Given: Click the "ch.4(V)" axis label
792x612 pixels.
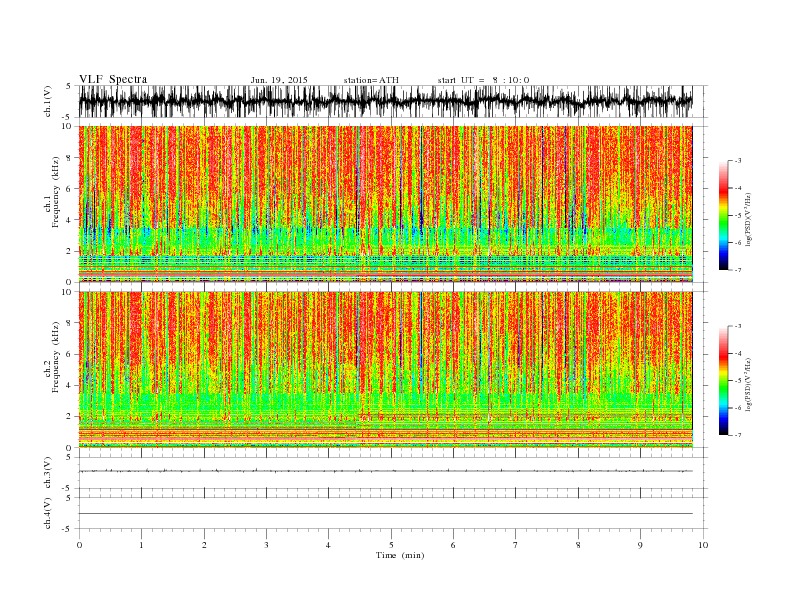Looking at the screenshot, I should [47, 513].
